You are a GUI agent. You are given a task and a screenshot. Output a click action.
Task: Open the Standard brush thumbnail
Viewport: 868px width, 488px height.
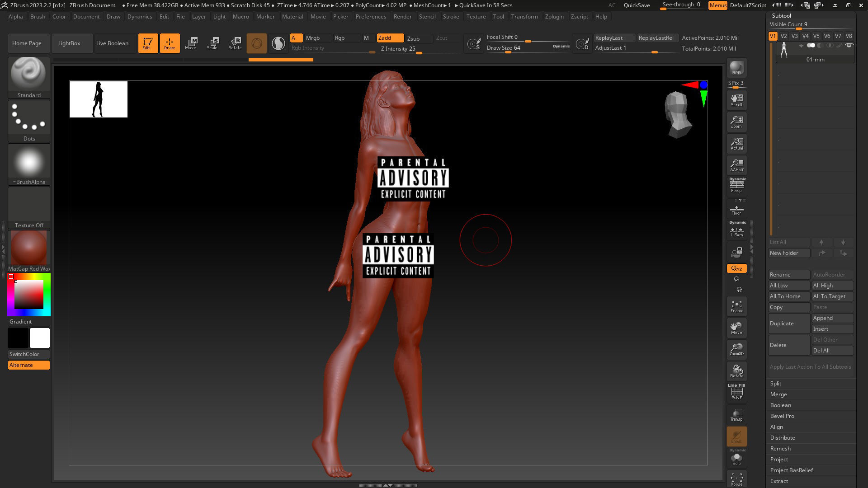pyautogui.click(x=29, y=78)
